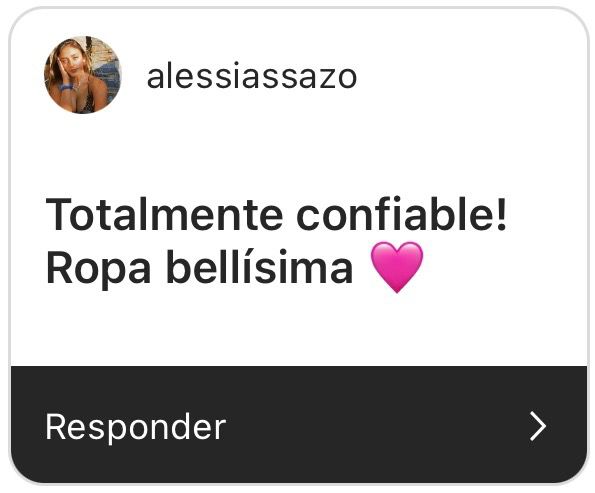Click the dark Responder bar background
This screenshot has height=493, width=595.
click(299, 425)
